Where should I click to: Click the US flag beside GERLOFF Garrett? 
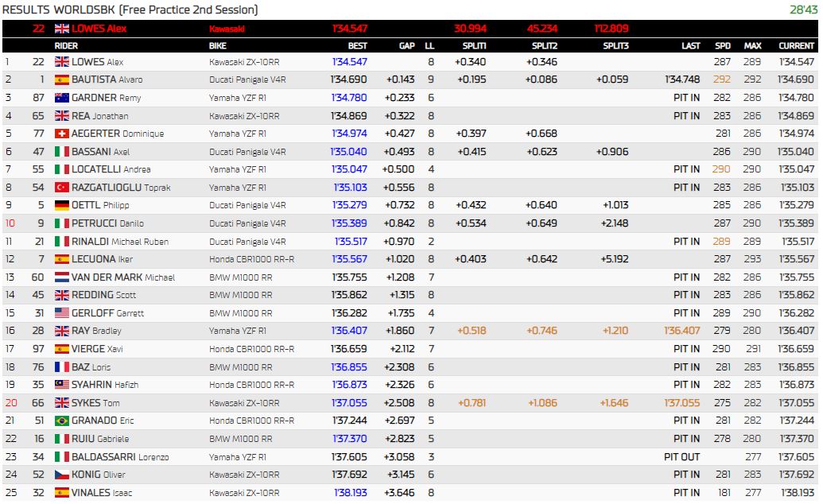coord(62,313)
